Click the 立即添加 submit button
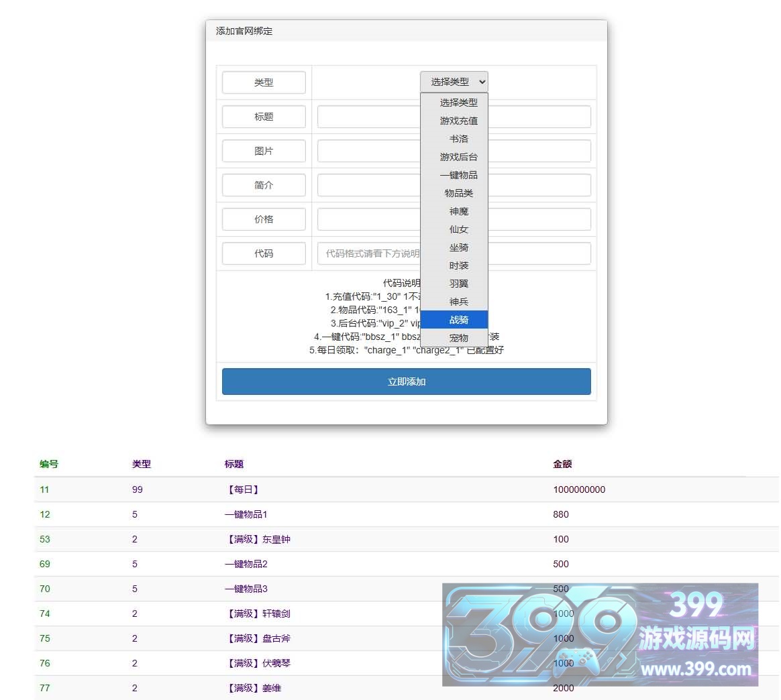The width and height of the screenshot is (781, 700). pyautogui.click(x=407, y=382)
